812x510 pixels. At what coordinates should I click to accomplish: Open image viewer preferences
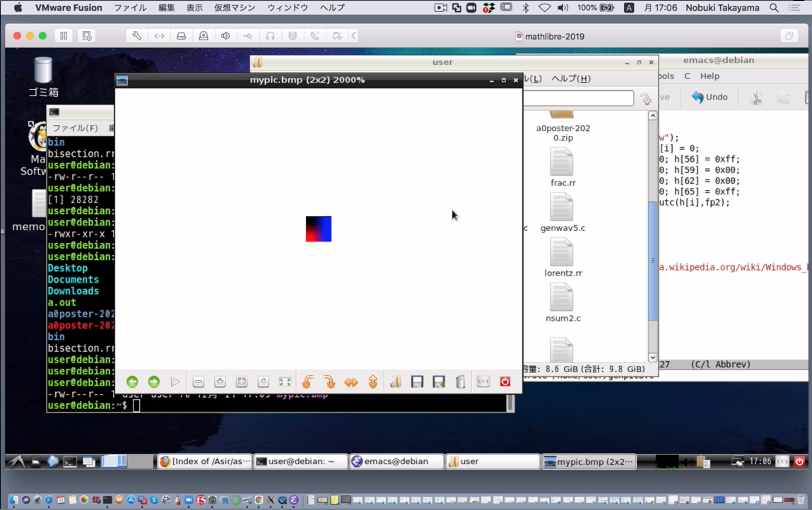(483, 382)
